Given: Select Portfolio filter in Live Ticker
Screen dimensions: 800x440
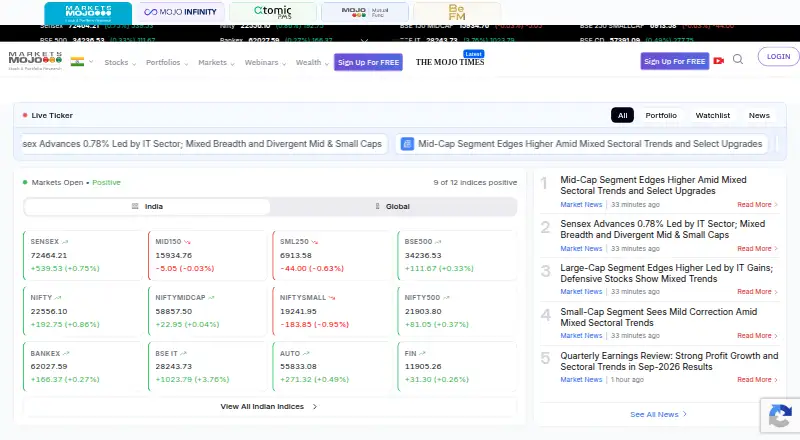Looking at the screenshot, I should tap(661, 115).
